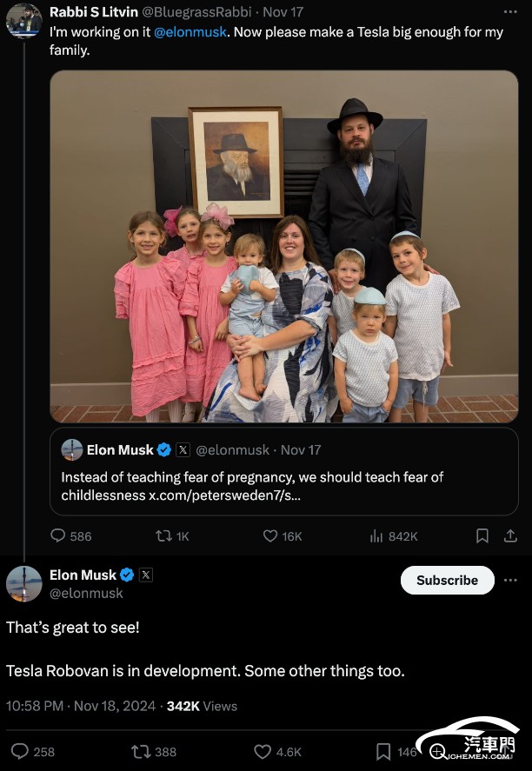This screenshot has width=532, height=771.
Task: Reply to Elon Musk's post with 258 replies
Action: click(20, 751)
